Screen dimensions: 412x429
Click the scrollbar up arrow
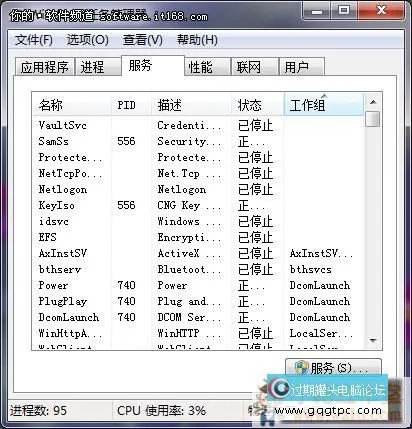[x=373, y=102]
